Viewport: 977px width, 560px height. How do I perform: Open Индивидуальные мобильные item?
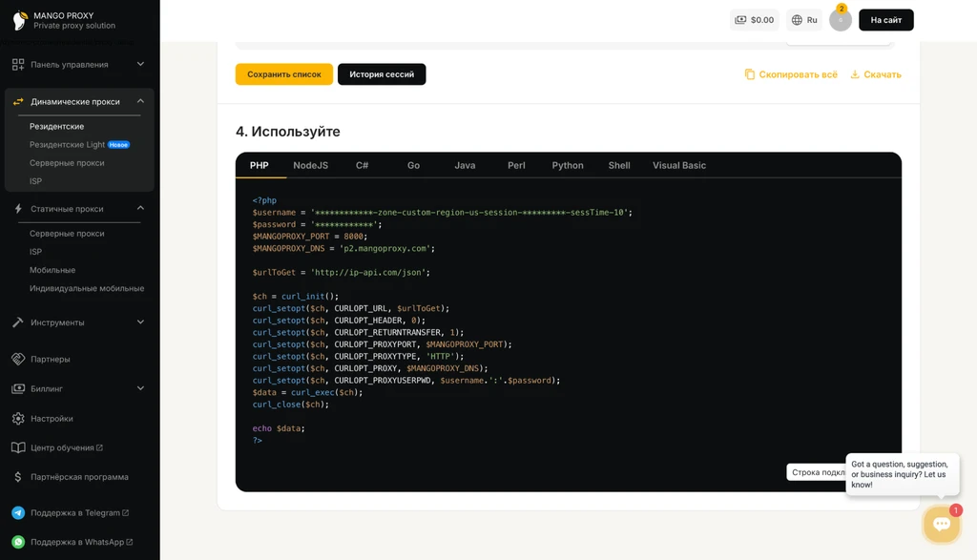[x=87, y=288]
